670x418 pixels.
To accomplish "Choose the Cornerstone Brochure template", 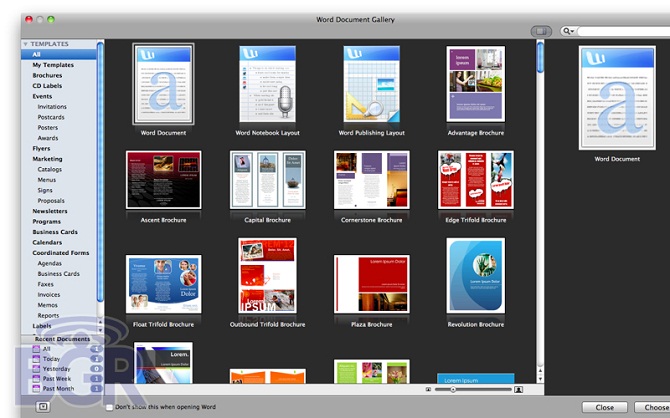I will [372, 180].
